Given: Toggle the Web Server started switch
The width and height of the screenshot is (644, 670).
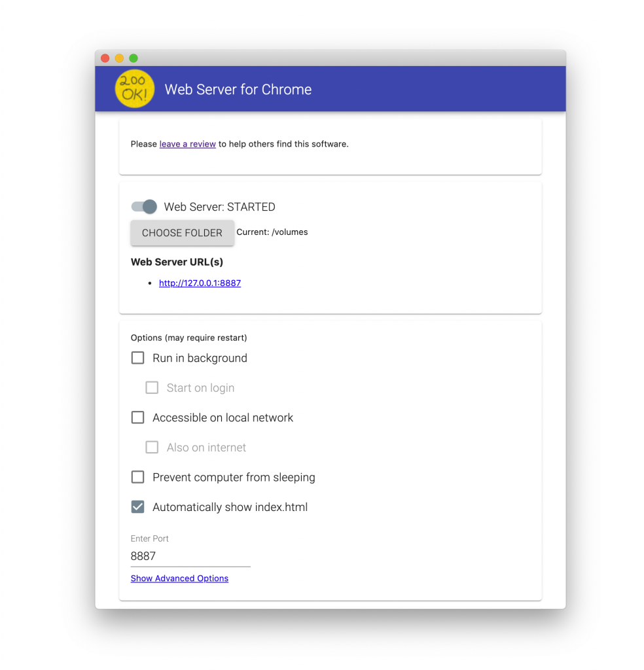Looking at the screenshot, I should pos(144,207).
